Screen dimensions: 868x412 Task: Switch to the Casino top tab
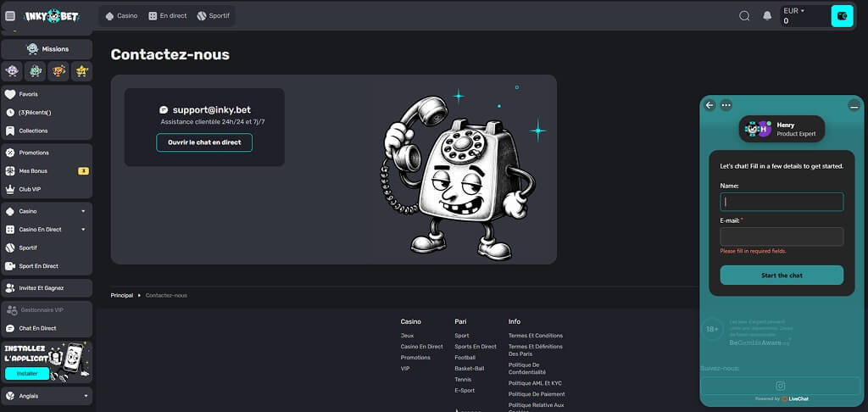pyautogui.click(x=121, y=16)
